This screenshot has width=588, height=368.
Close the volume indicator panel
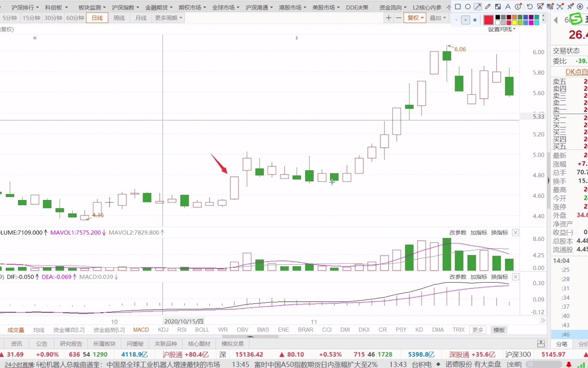[516, 233]
